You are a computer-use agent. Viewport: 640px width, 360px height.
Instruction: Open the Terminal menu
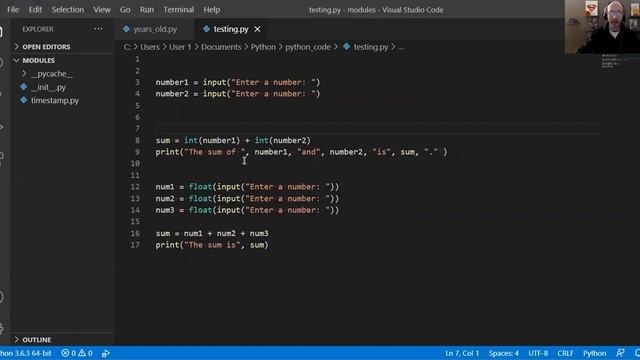click(179, 9)
